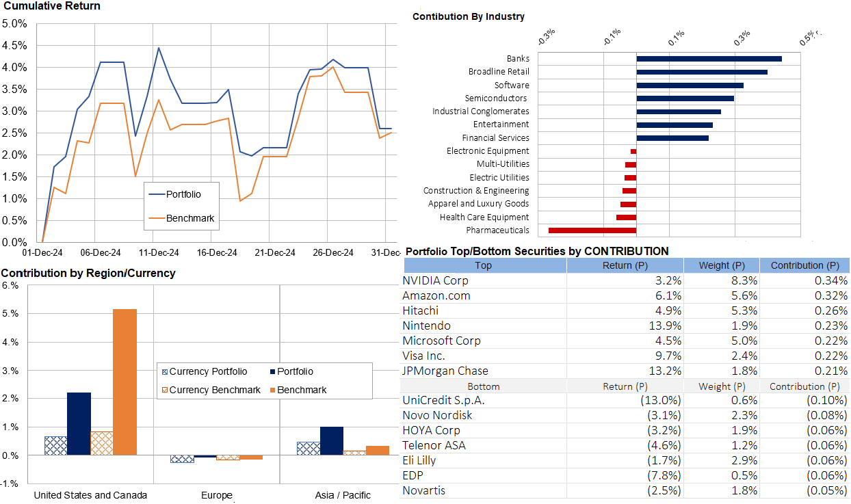The image size is (851, 504).
Task: Click the Amazon.com row name
Action: 436,295
